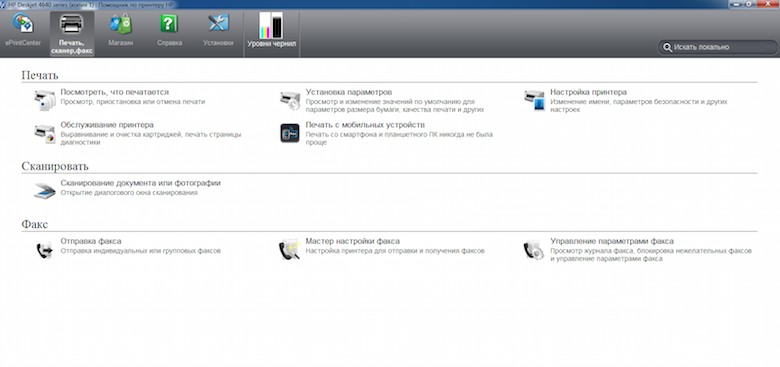Open Сканирование документа или фотографии link
Viewport: 780px width, 367px height.
pyautogui.click(x=140, y=183)
